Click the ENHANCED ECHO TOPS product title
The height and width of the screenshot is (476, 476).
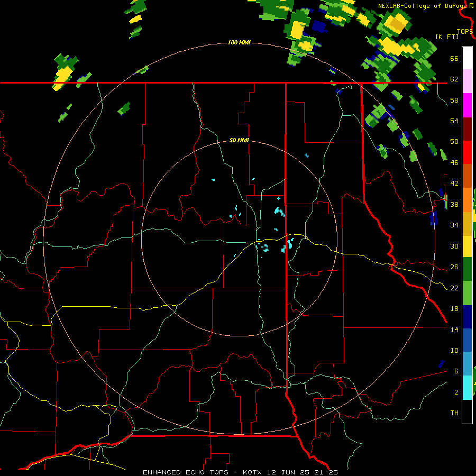click(186, 472)
